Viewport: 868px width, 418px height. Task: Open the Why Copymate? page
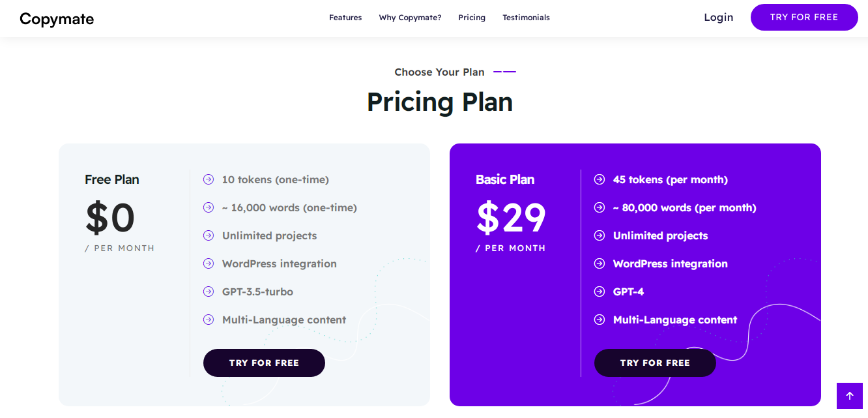click(410, 18)
